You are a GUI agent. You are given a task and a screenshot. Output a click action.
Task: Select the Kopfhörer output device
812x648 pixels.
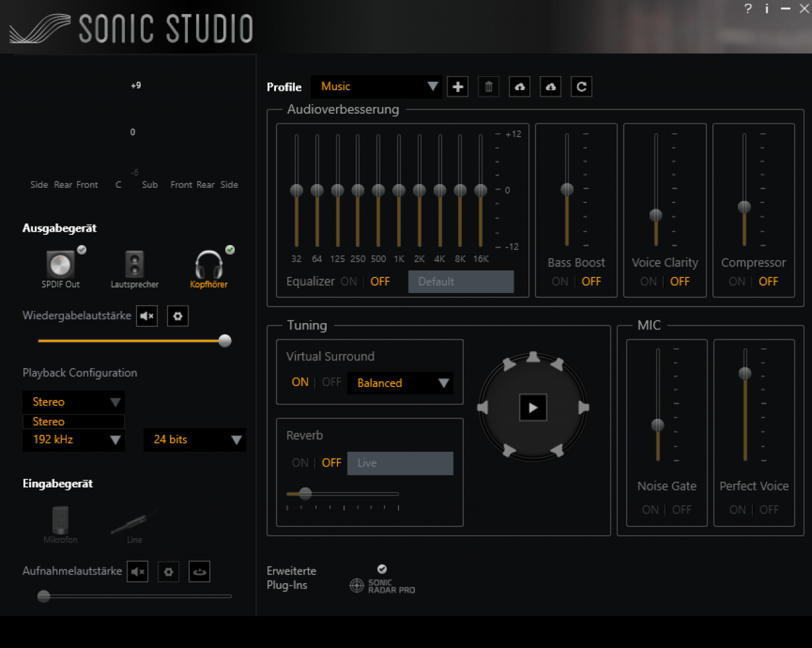[x=209, y=268]
